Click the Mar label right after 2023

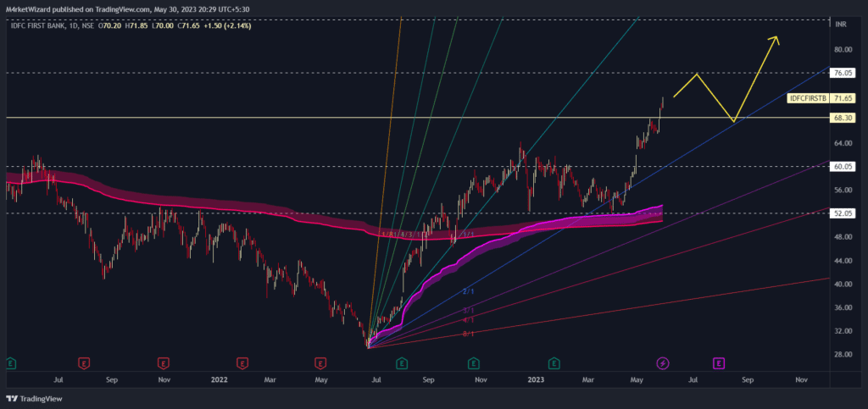pyautogui.click(x=590, y=379)
